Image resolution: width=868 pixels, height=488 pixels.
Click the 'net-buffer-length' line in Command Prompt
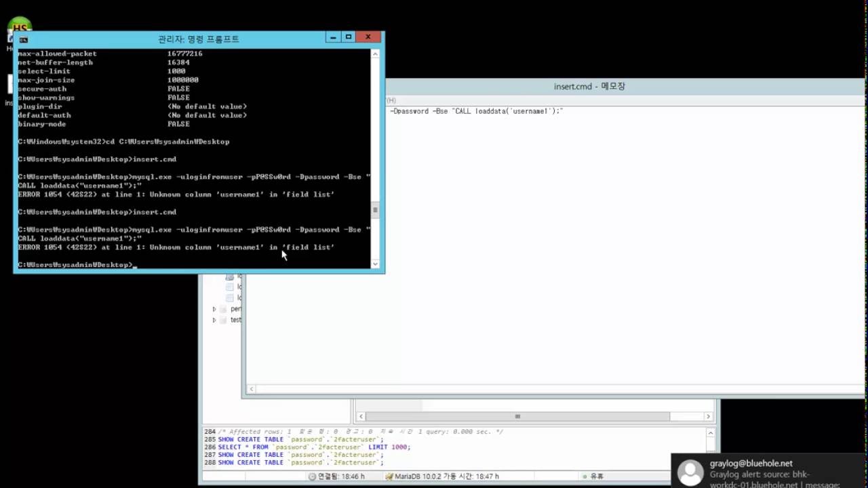coord(103,62)
